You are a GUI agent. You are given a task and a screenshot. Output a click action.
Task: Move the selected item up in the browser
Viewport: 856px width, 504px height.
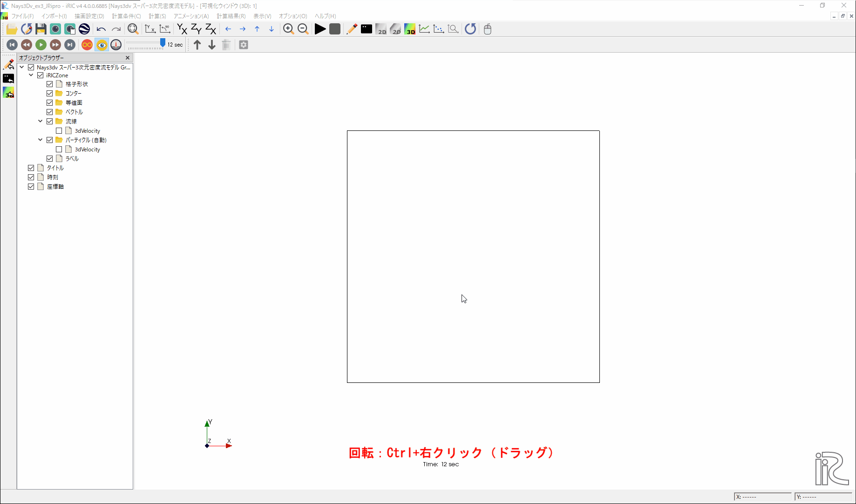[197, 45]
